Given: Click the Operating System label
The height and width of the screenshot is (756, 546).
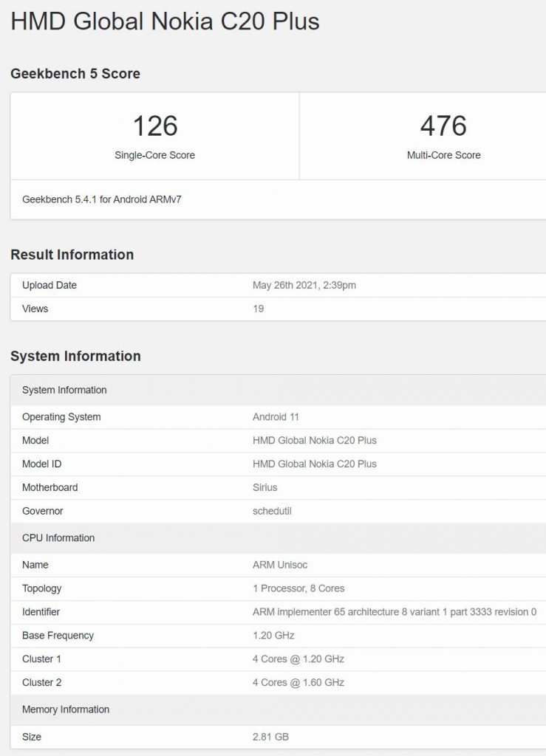Looking at the screenshot, I should (61, 417).
